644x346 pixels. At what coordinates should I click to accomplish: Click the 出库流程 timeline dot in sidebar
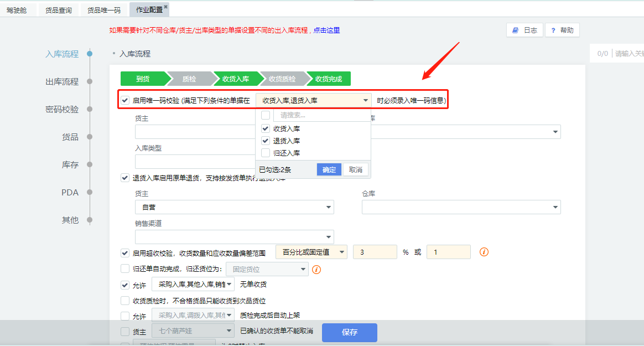pos(90,81)
